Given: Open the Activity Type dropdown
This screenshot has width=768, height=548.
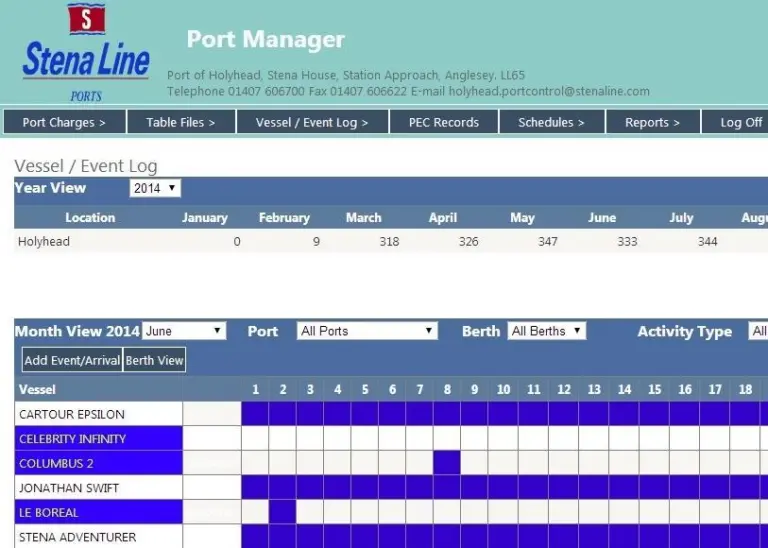Looking at the screenshot, I should coord(758,331).
